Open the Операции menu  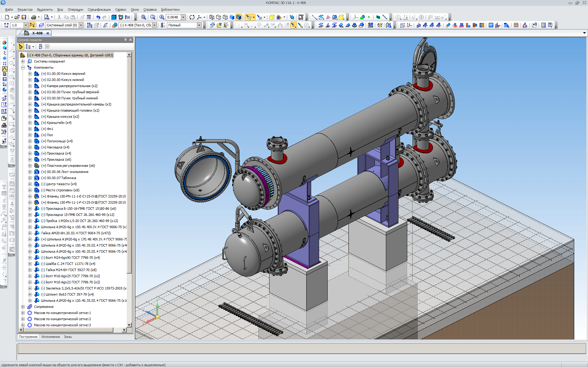[x=75, y=10]
